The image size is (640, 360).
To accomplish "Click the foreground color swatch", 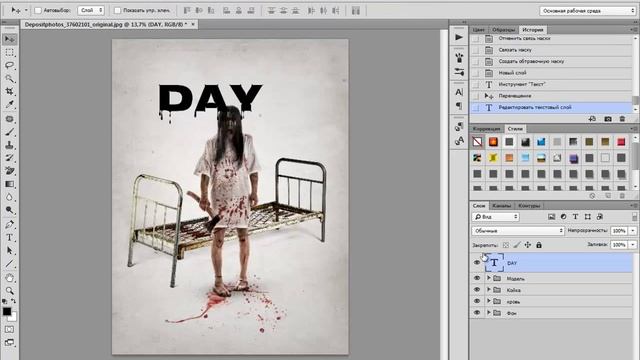I will [x=7, y=311].
